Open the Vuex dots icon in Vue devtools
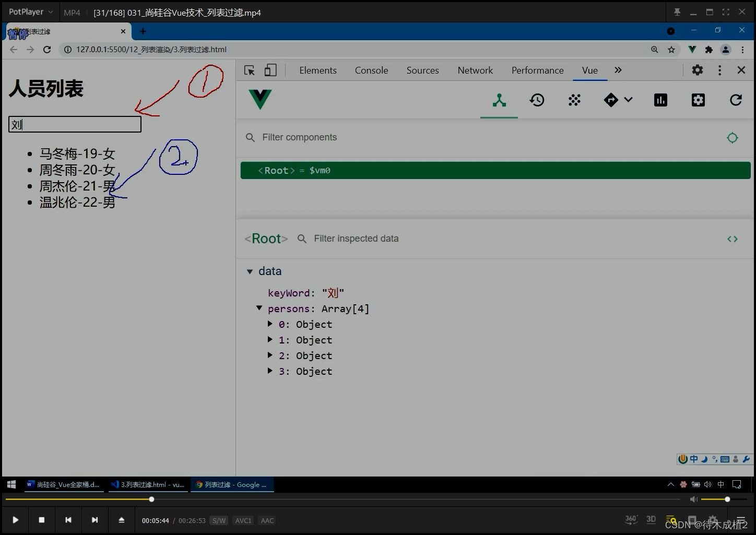756x535 pixels. (574, 100)
